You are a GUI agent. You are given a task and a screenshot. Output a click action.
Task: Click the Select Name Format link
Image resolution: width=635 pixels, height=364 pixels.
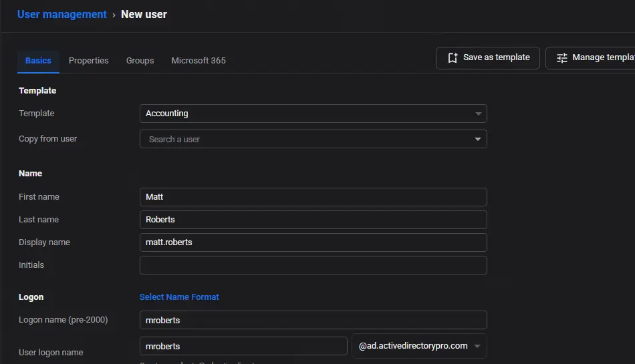tap(179, 297)
